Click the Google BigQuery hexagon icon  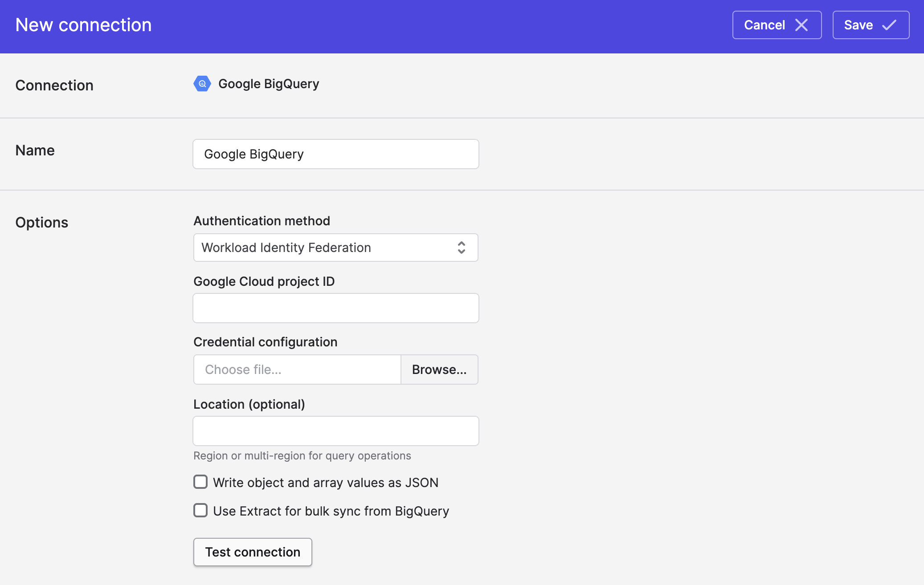click(x=202, y=84)
